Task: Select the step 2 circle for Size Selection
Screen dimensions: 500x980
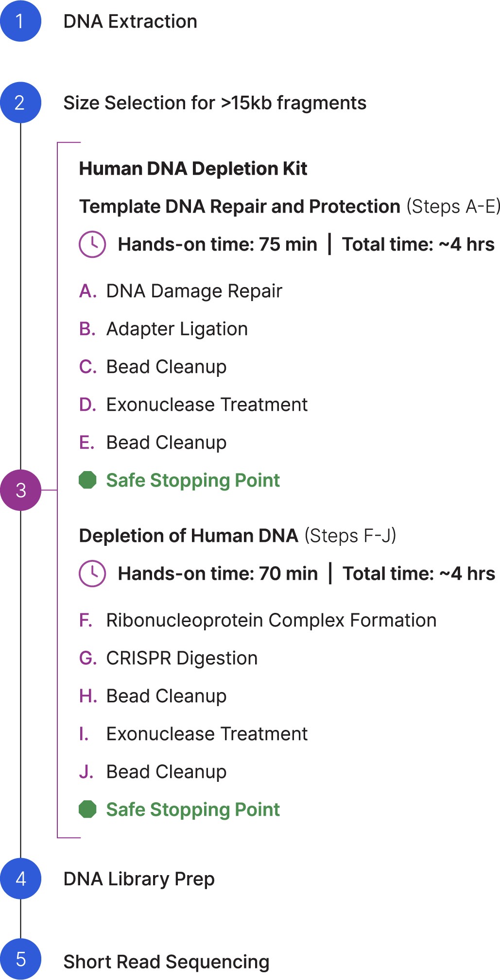Action: pyautogui.click(x=20, y=102)
